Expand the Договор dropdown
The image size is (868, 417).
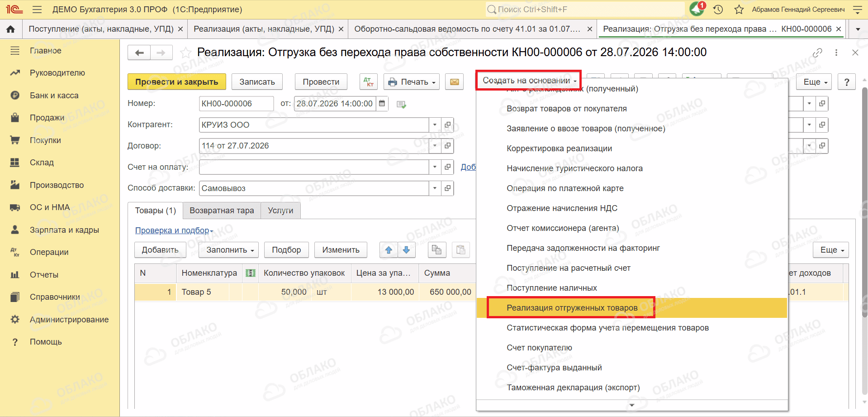click(x=435, y=146)
